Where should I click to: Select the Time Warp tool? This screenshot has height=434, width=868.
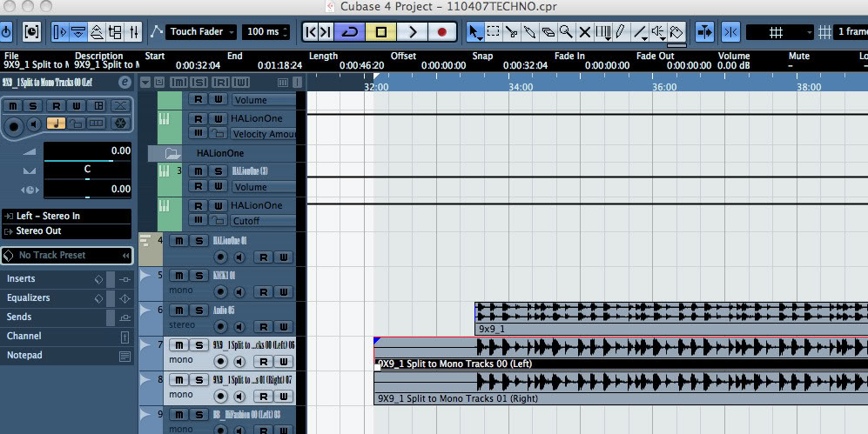(x=602, y=32)
